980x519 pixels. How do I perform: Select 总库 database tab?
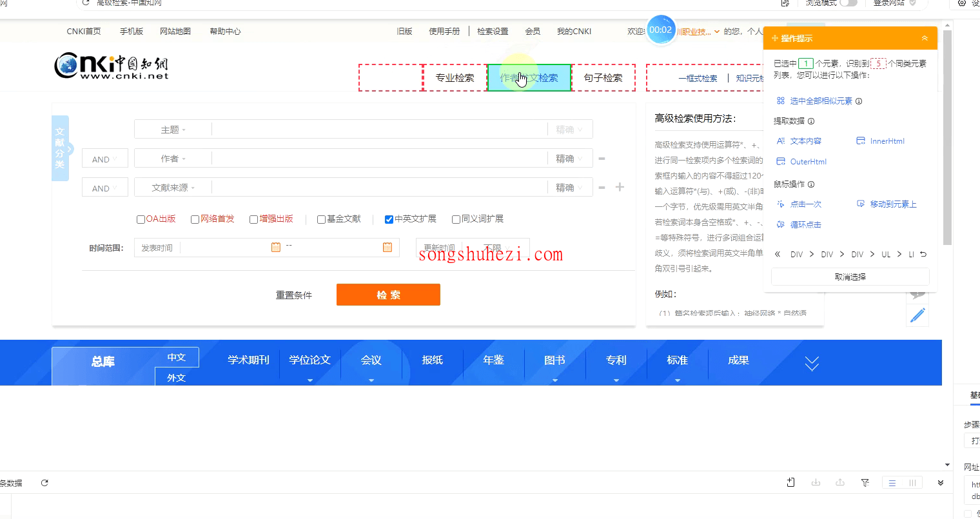(103, 362)
